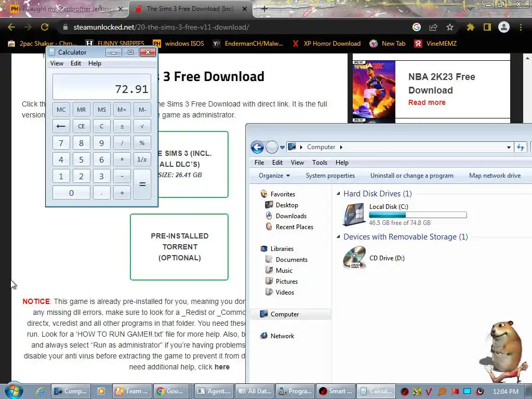Screen dimensions: 532x399
Task: Open the windows ISOS bookmark
Action: pyautogui.click(x=179, y=44)
